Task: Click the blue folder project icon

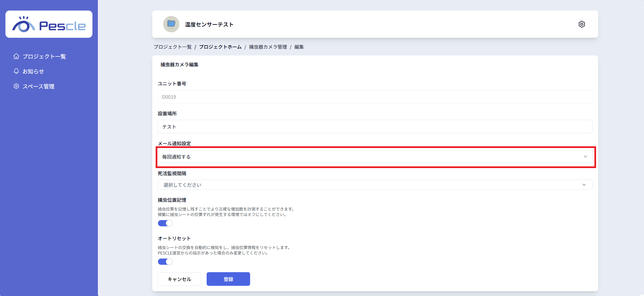Action: coord(171,24)
